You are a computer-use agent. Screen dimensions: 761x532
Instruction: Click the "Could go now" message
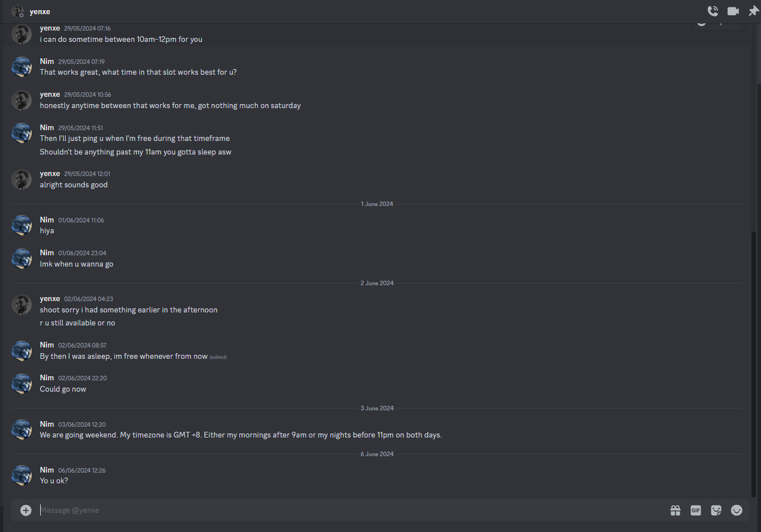(63, 389)
